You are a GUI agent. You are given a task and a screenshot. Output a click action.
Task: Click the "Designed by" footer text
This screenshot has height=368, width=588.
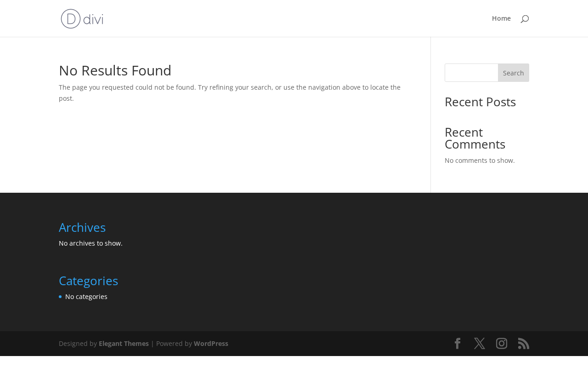[x=78, y=344]
